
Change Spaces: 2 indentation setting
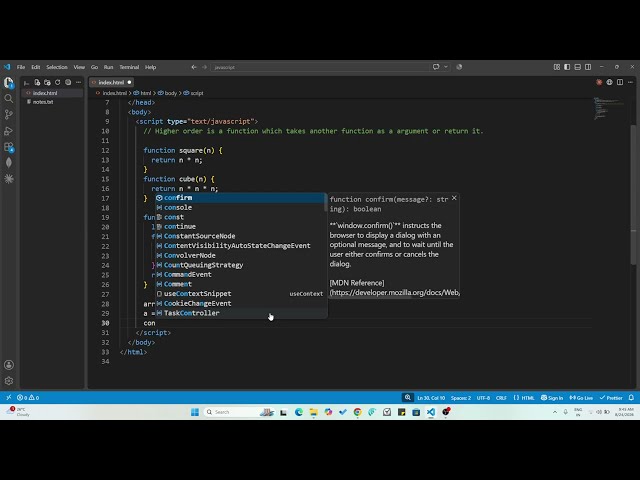461,398
